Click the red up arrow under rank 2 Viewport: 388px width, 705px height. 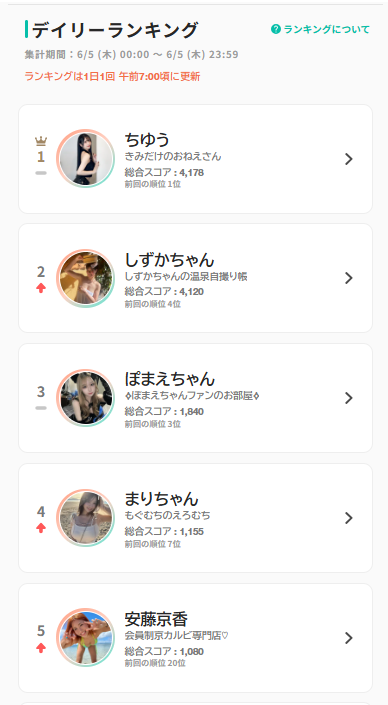click(41, 289)
